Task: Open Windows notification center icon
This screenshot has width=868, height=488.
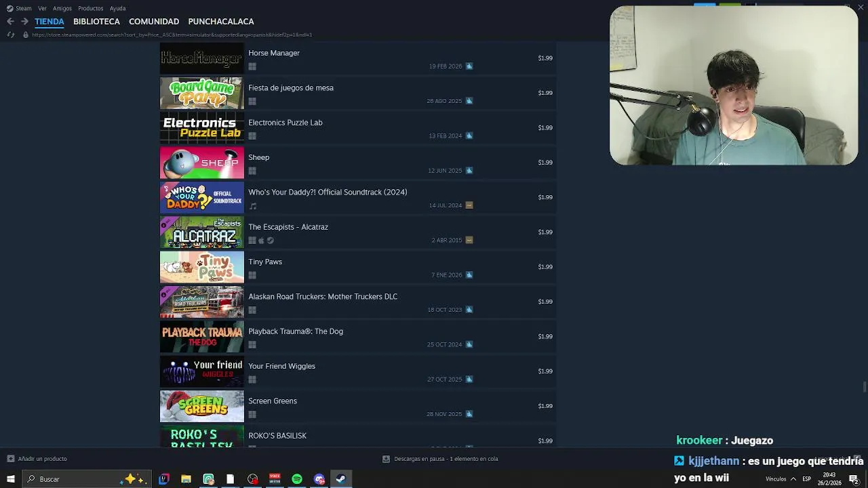Action: pyautogui.click(x=854, y=479)
